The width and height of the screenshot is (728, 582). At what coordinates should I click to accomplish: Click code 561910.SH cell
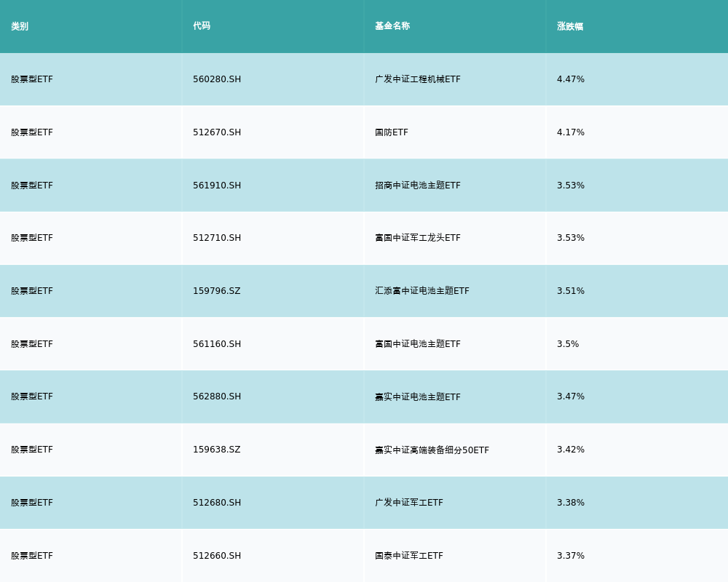coord(217,186)
